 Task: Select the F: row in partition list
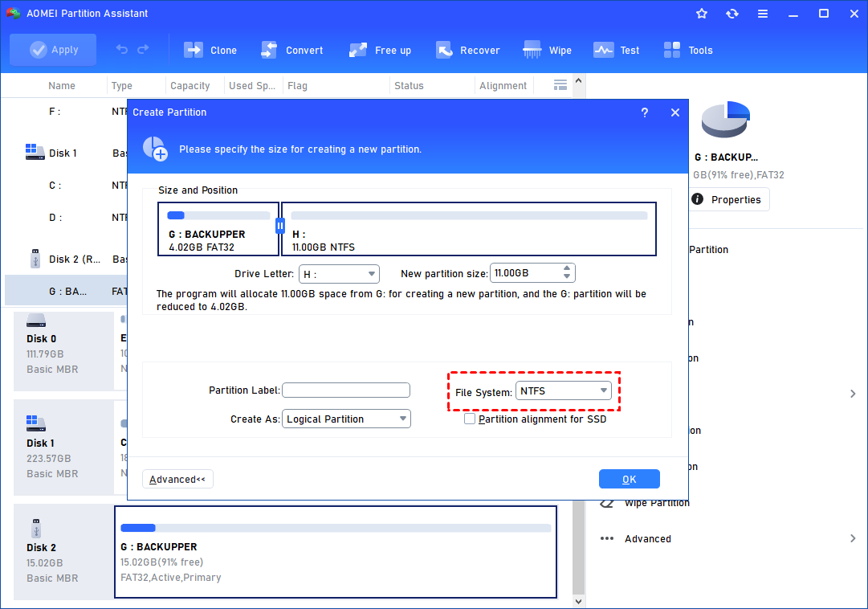point(67,112)
